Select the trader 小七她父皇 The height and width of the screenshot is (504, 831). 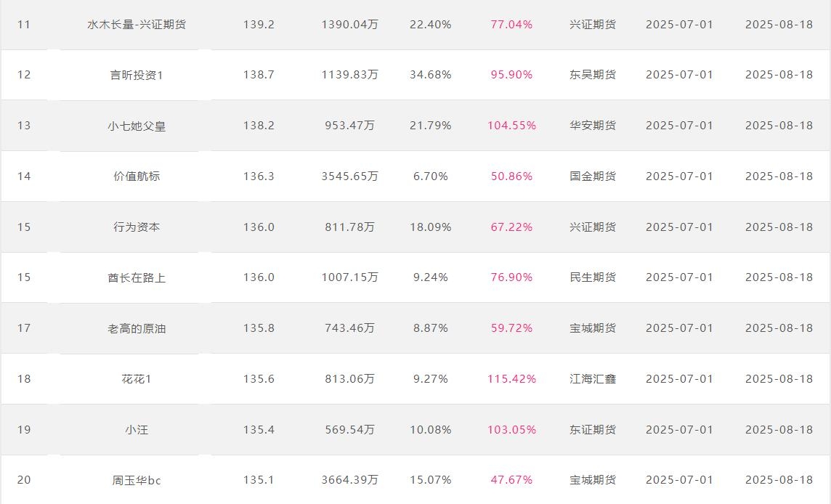137,126
